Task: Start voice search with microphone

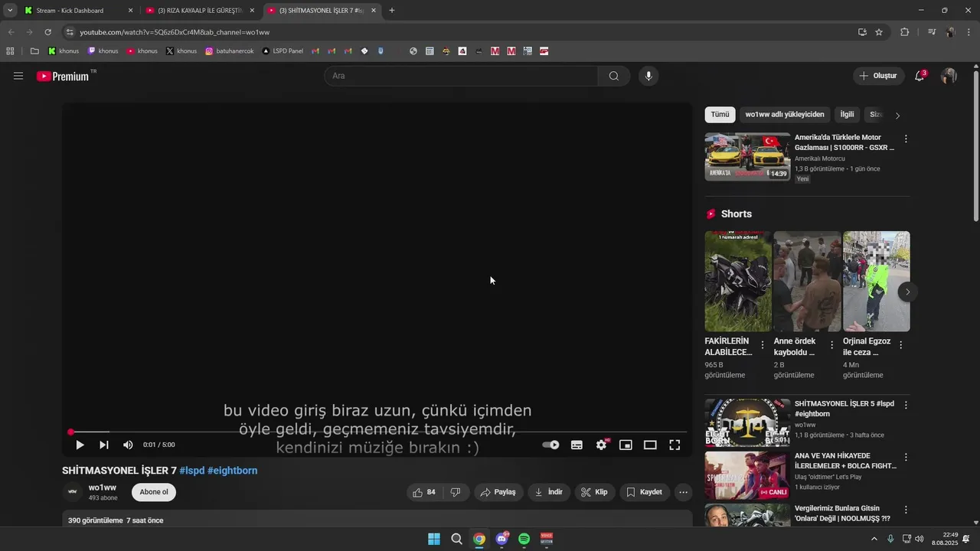Action: (x=648, y=76)
